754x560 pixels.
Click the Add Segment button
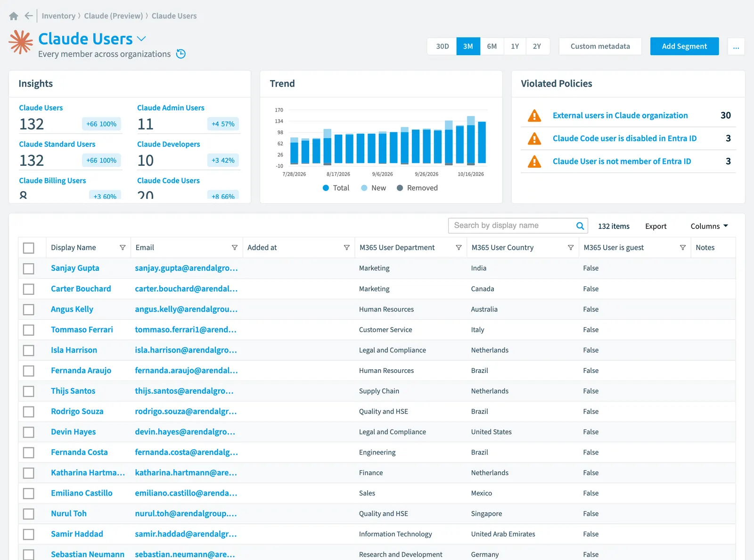click(684, 46)
